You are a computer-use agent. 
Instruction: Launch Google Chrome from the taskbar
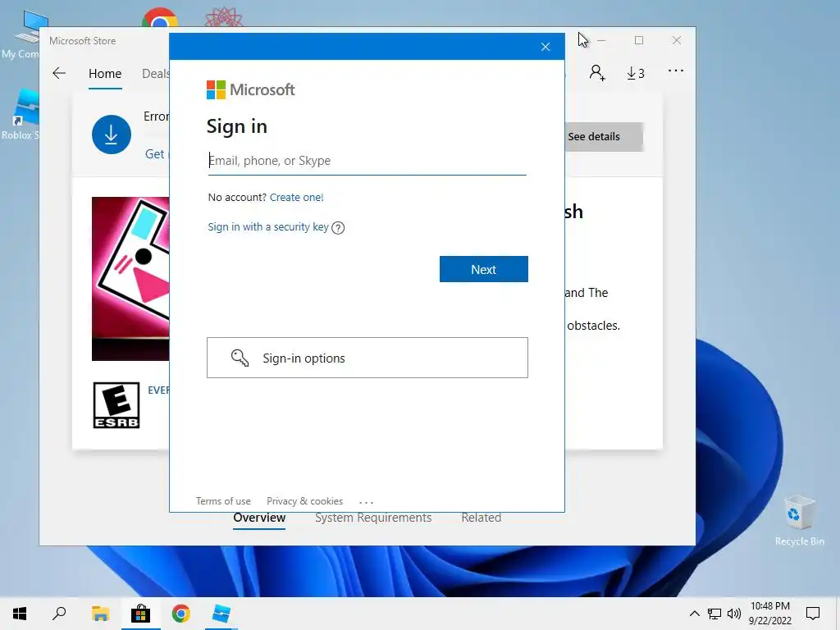pos(181,614)
